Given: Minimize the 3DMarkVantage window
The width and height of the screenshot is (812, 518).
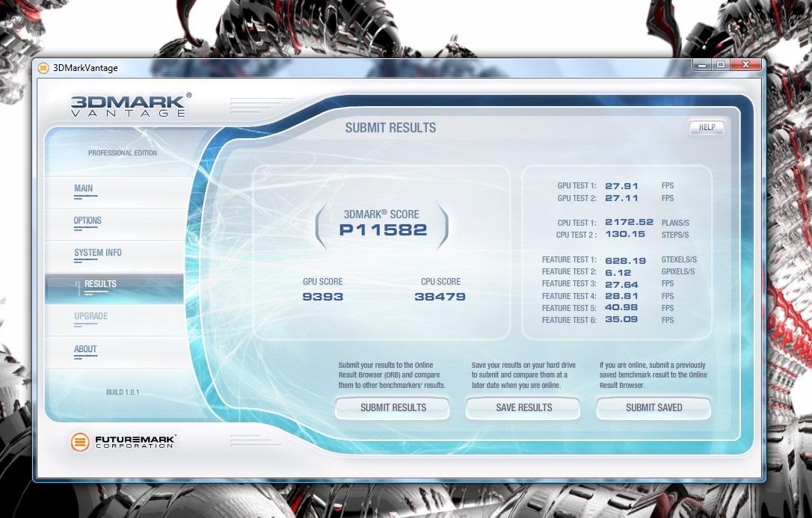Looking at the screenshot, I should 702,65.
